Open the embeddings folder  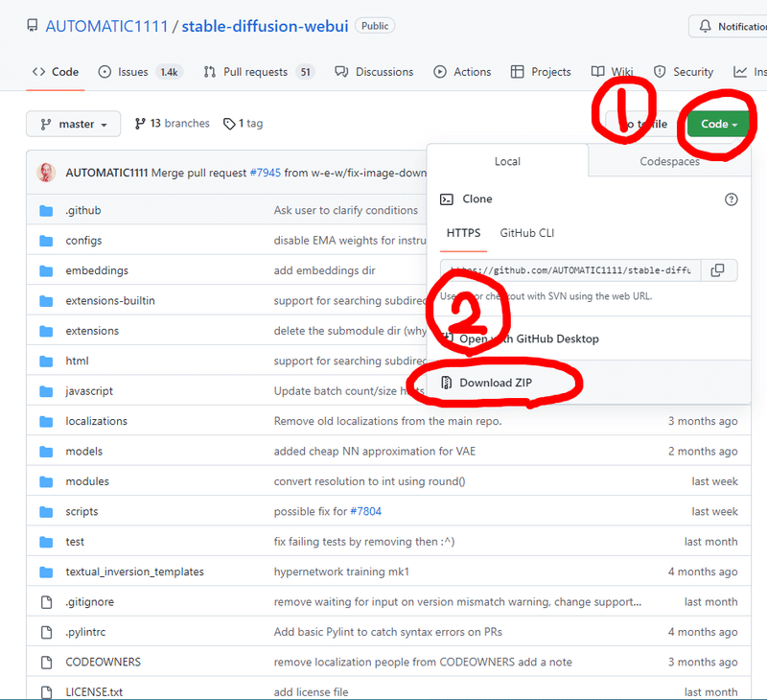(97, 270)
